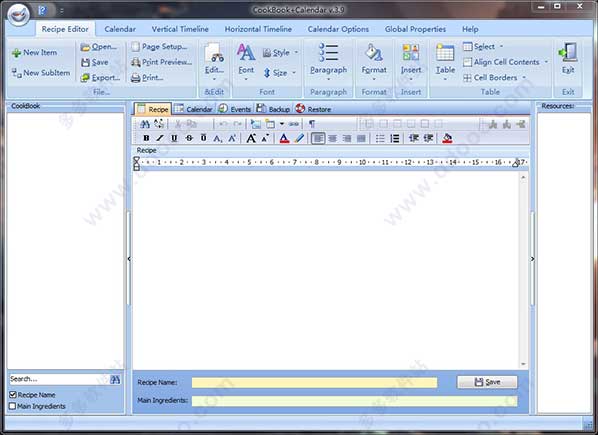Click the Recipe Name input field
Viewport: 598px width, 435px height.
tap(314, 382)
